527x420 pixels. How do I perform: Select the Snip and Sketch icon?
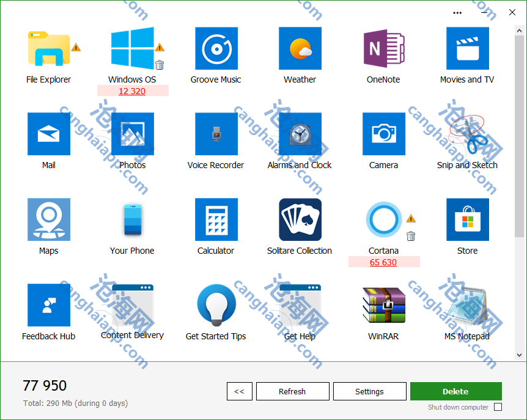[x=467, y=134]
